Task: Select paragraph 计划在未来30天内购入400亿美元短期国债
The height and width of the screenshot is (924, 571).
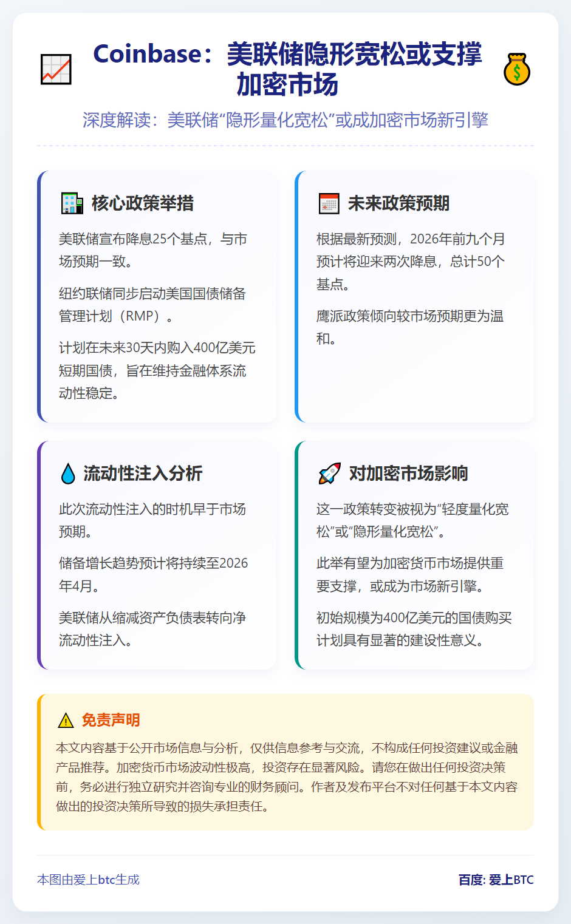Action: 157,370
